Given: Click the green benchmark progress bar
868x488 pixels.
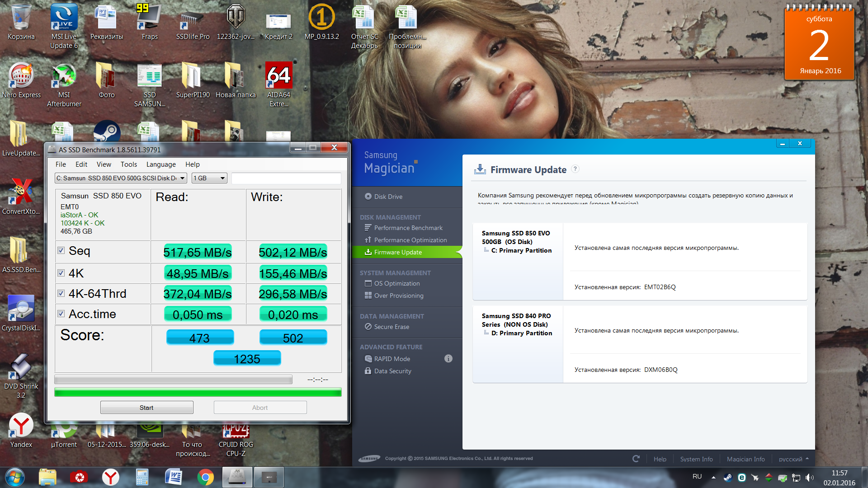Looking at the screenshot, I should point(198,392).
